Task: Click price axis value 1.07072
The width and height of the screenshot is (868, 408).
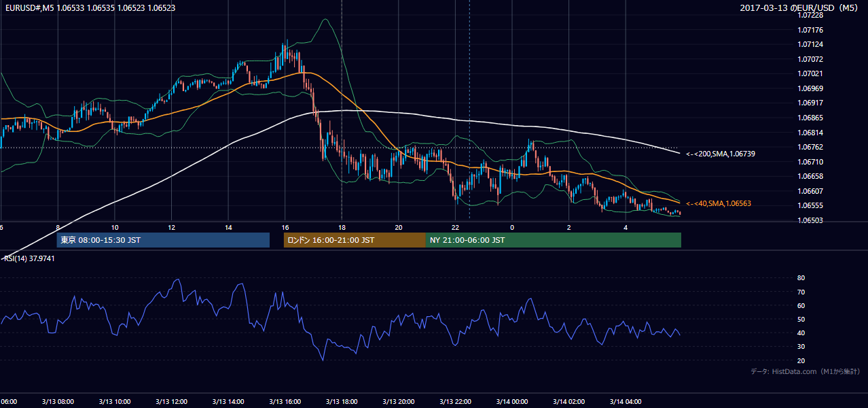Action: pyautogui.click(x=810, y=59)
